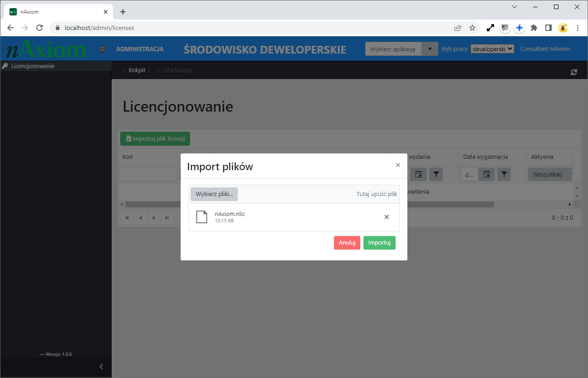The image size is (588, 378).
Task: Jump to last page in the pagination
Action: coord(167,217)
